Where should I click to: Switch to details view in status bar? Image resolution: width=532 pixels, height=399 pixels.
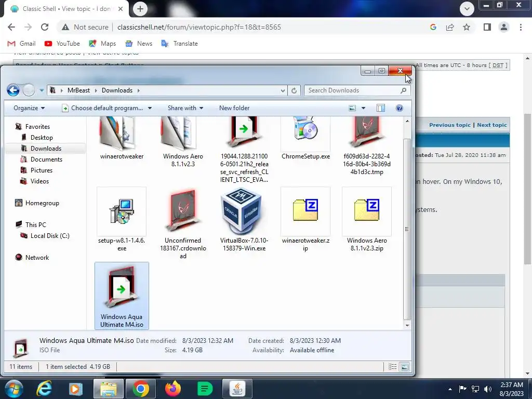pyautogui.click(x=393, y=367)
